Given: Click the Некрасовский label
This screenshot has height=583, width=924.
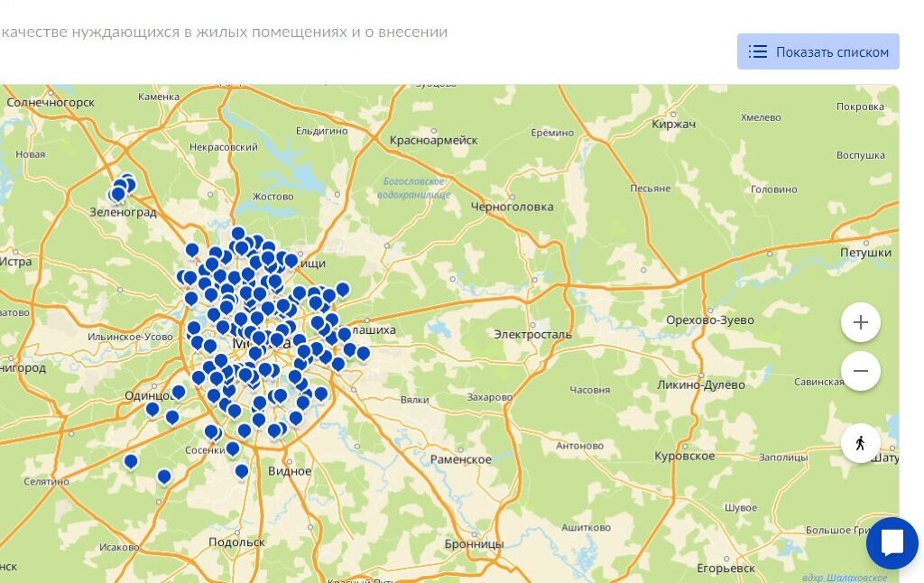Looking at the screenshot, I should [x=224, y=147].
